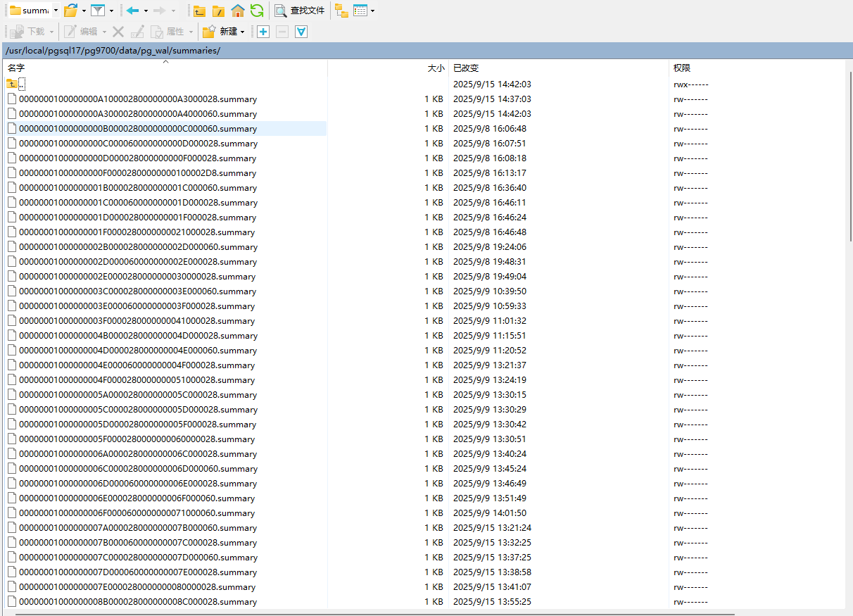This screenshot has width=853, height=616.
Task: Click the modified date 2025/9/8 16:36:40
Action: pos(490,188)
